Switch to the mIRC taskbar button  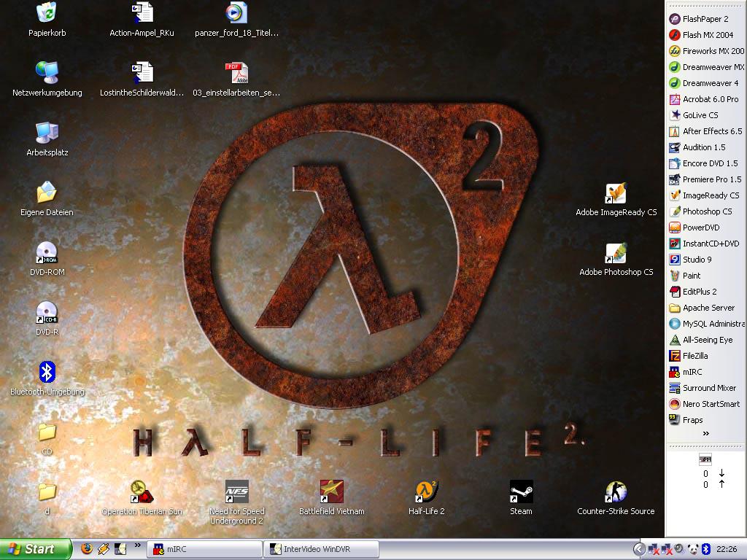click(204, 549)
